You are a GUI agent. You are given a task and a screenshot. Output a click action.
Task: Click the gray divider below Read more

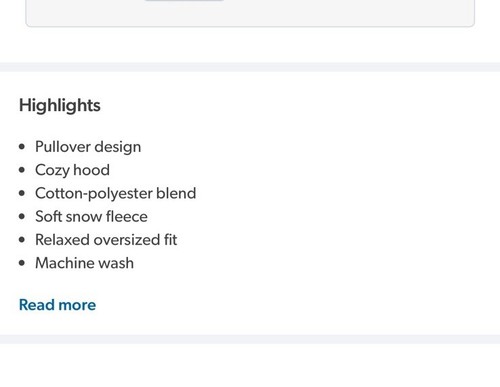click(250, 339)
